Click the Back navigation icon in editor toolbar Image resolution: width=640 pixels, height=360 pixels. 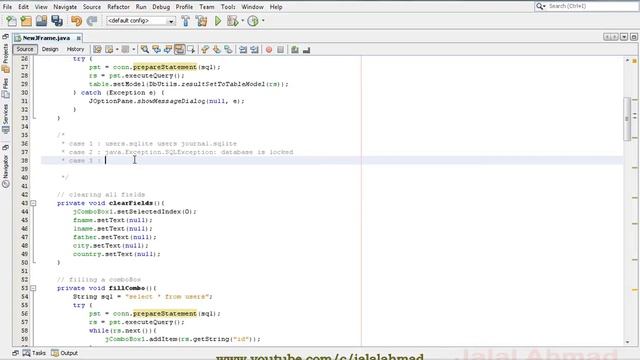pyautogui.click(x=109, y=49)
